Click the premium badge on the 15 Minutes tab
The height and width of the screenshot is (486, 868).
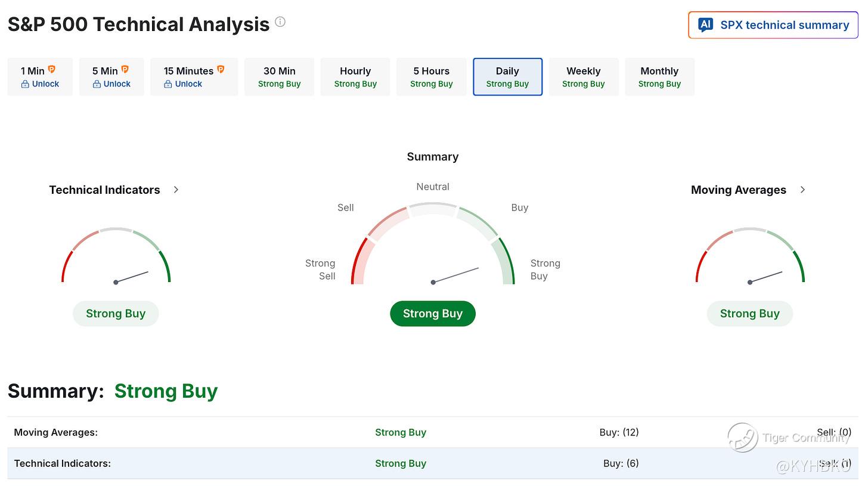[221, 70]
